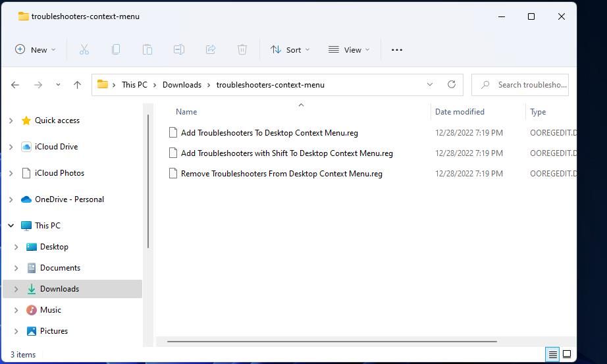This screenshot has width=607, height=364.
Task: Expand Documents tree node
Action: pyautogui.click(x=16, y=268)
